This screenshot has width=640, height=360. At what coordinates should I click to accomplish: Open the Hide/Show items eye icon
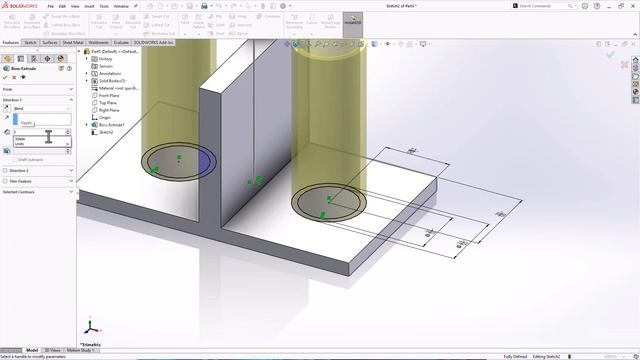(x=388, y=44)
